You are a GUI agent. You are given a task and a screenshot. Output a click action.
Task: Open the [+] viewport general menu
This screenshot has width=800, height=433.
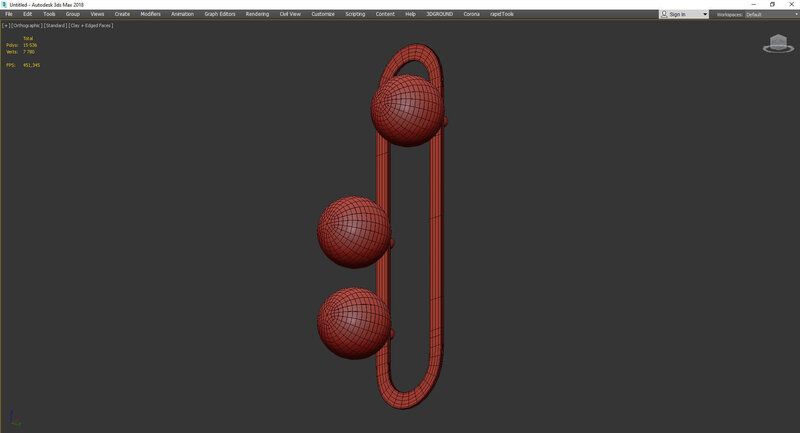6,25
